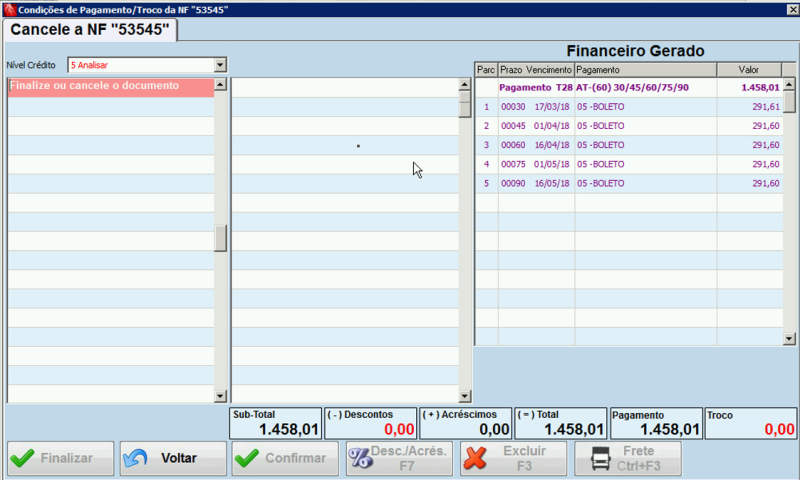Select installment row dated 01/05/18
800x480 pixels.
[x=629, y=164]
